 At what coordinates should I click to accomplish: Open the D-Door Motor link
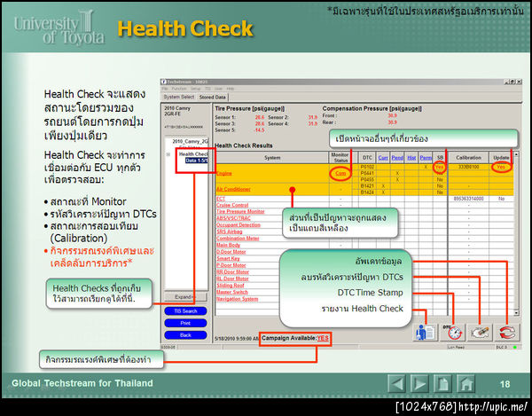coord(231,252)
